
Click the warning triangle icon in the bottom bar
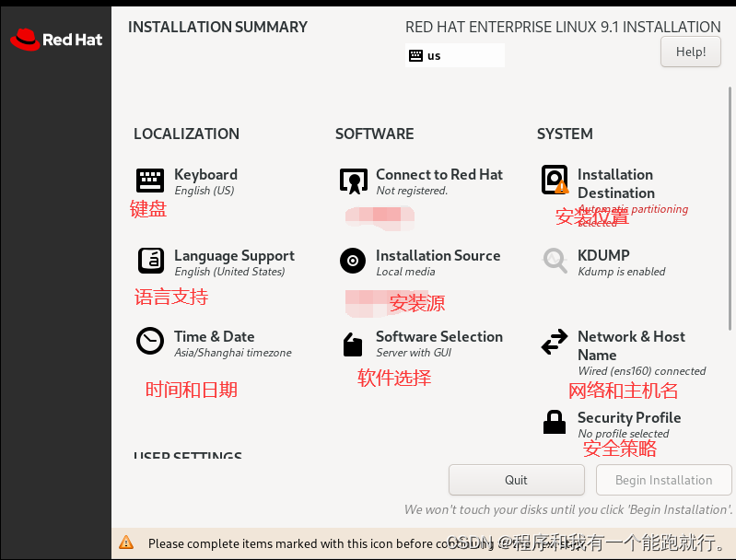pos(126,542)
